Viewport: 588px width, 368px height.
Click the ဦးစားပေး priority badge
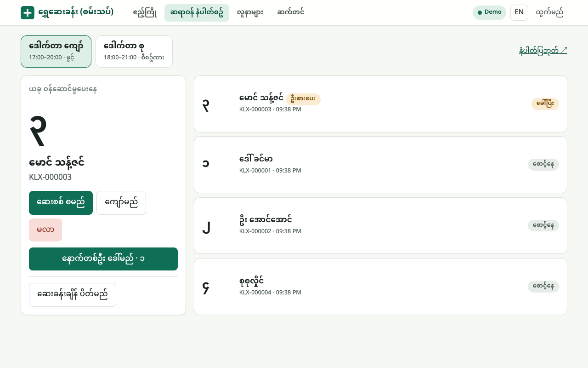click(303, 99)
